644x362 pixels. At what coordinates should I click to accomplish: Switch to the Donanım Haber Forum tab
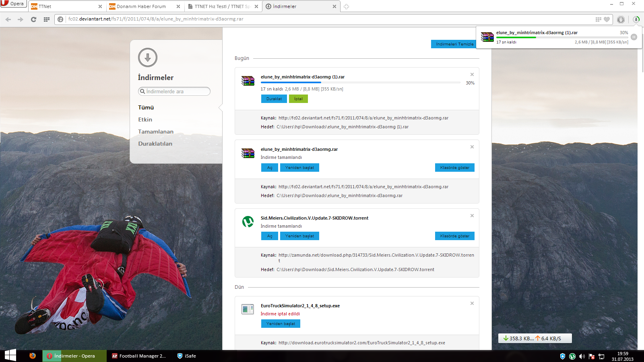(141, 6)
